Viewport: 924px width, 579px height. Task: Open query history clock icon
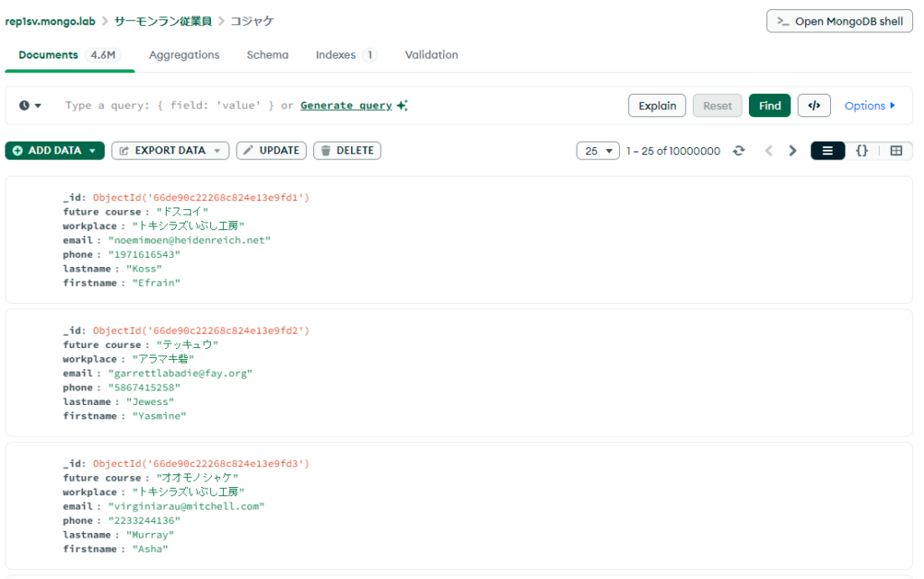coord(30,106)
